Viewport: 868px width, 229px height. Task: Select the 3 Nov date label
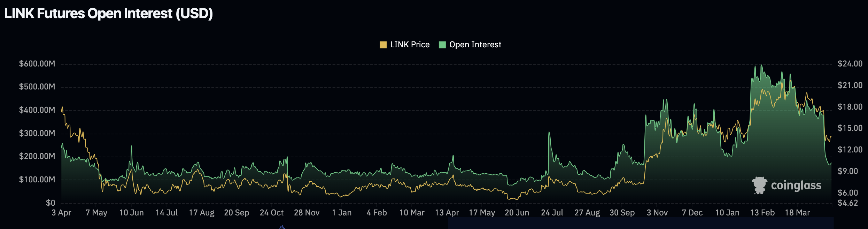point(657,213)
